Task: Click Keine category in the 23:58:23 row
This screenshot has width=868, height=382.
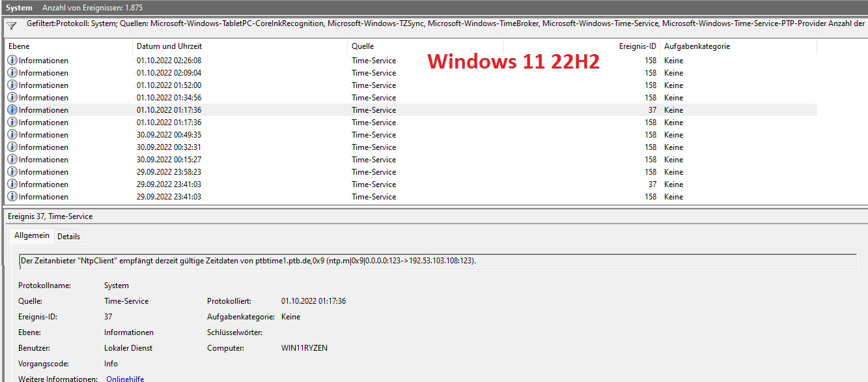Action: (673, 171)
